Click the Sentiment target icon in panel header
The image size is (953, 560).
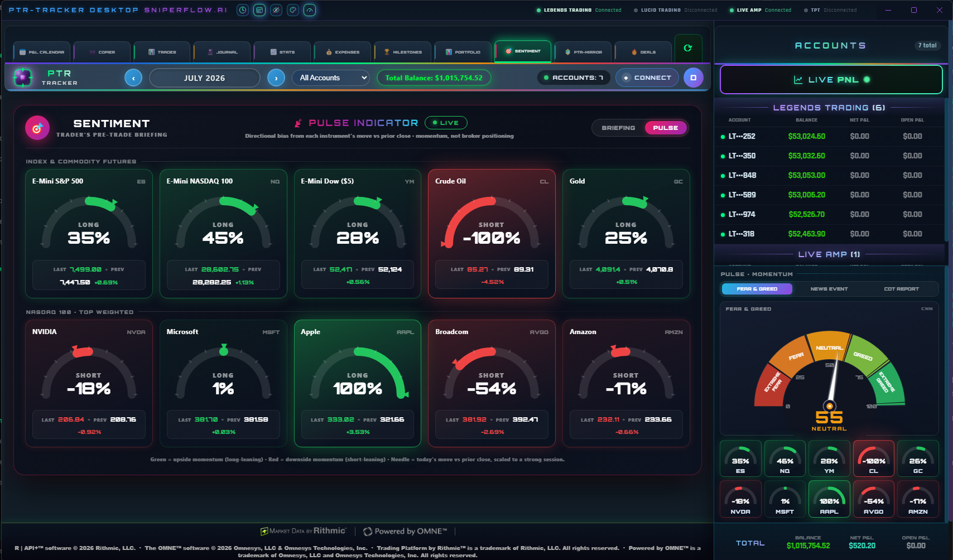37,128
